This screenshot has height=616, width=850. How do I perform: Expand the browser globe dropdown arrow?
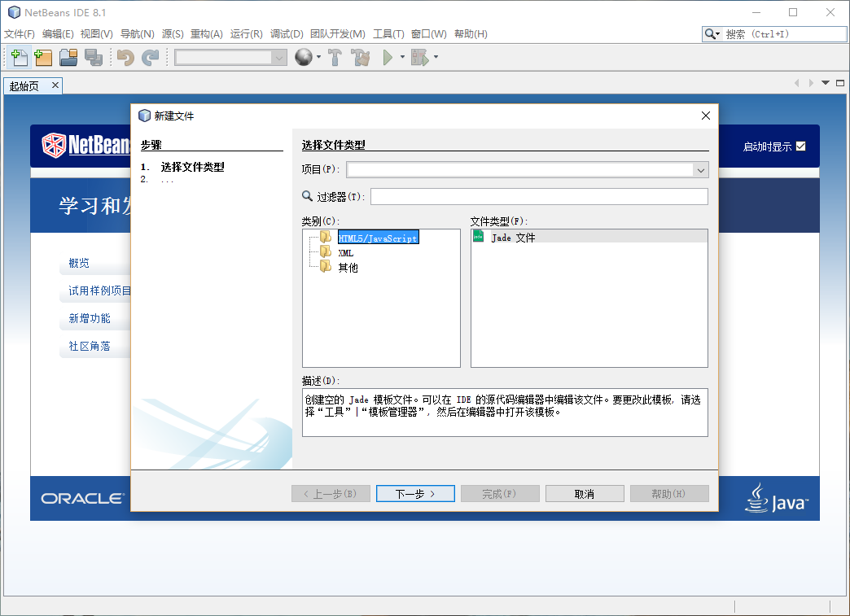(319, 58)
